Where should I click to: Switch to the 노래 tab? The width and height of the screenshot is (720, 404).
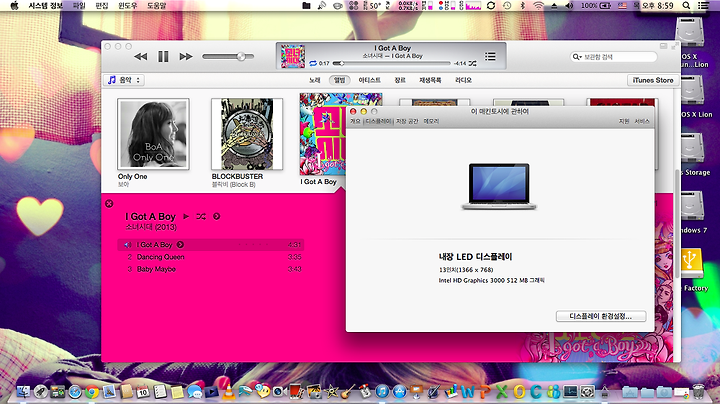click(x=315, y=80)
